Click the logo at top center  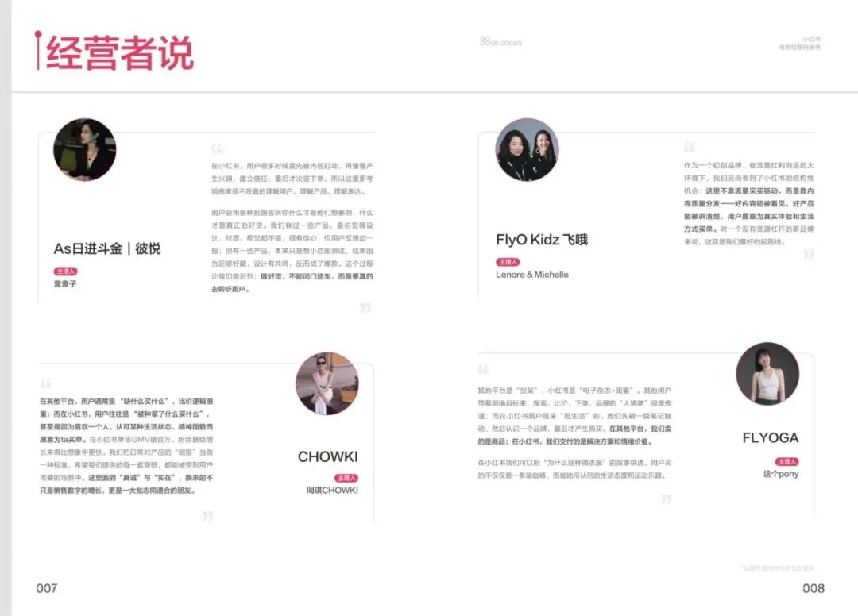(x=500, y=41)
